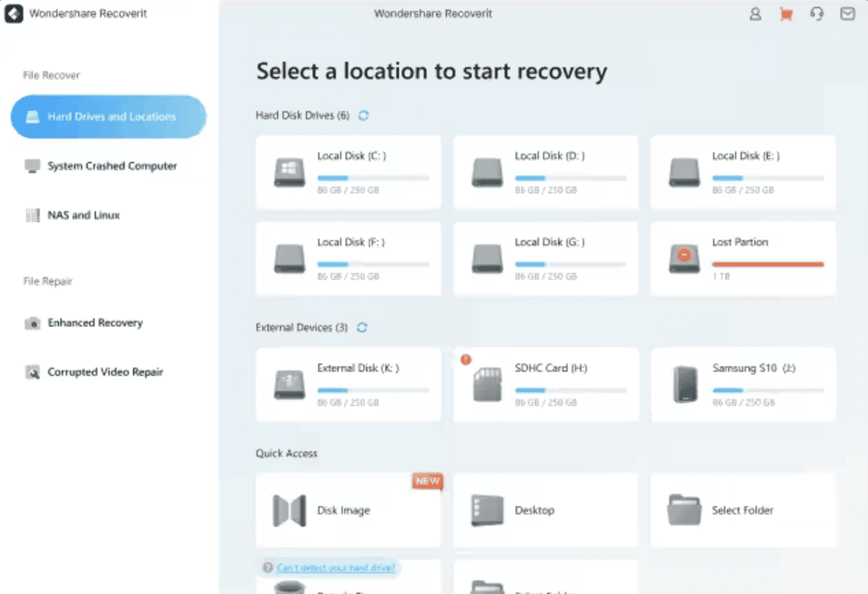Select 'Local Disk (D: )' label

[x=550, y=156]
